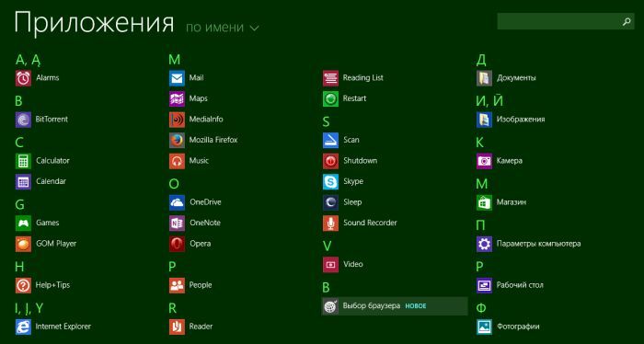The height and width of the screenshot is (344, 644).
Task: Open the Scan app icon
Action: (x=330, y=140)
